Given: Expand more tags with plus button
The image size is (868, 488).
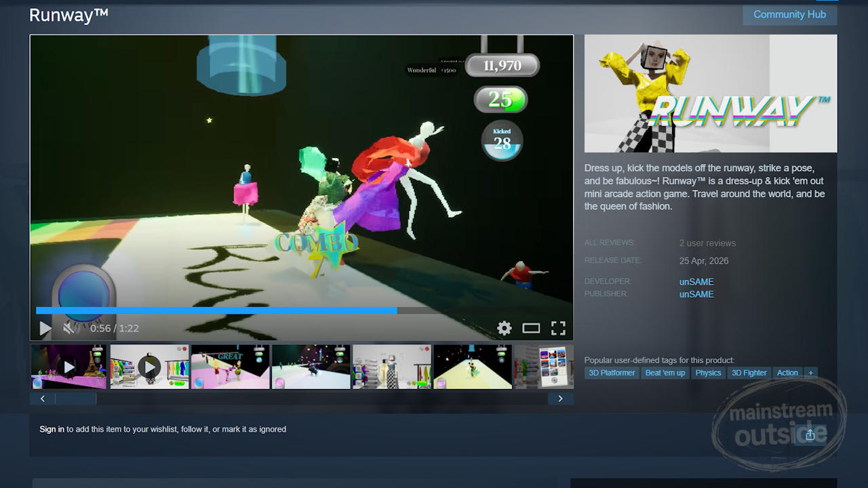Looking at the screenshot, I should pos(810,373).
